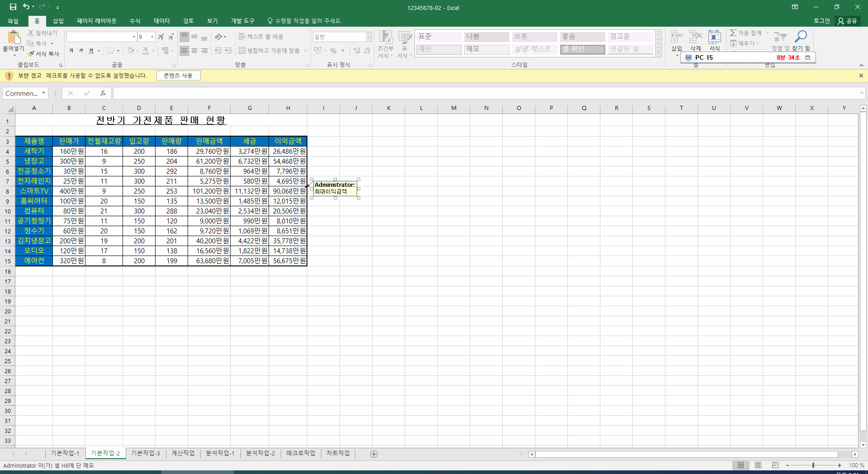Open the Name Box dropdown arrow
The width and height of the screenshot is (868, 474).
point(44,93)
